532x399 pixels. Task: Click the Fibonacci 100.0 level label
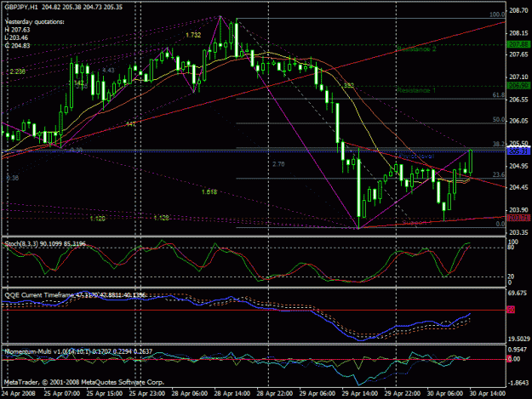[497, 14]
